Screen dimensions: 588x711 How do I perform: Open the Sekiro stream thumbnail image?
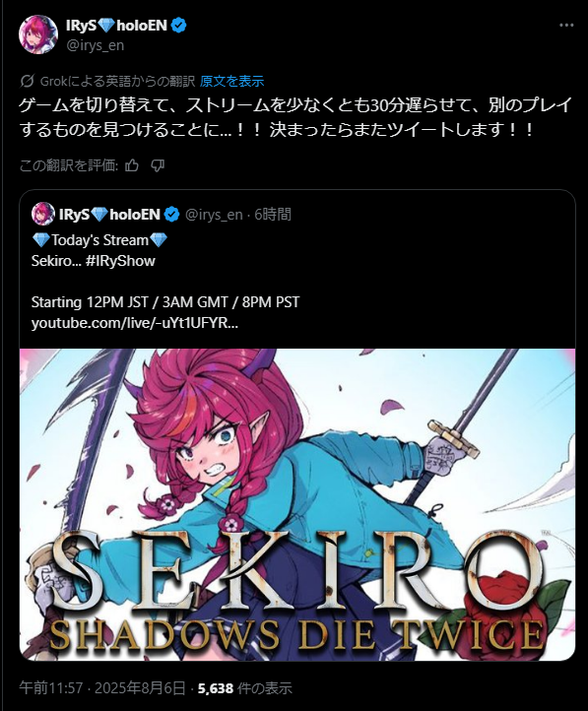(x=297, y=504)
